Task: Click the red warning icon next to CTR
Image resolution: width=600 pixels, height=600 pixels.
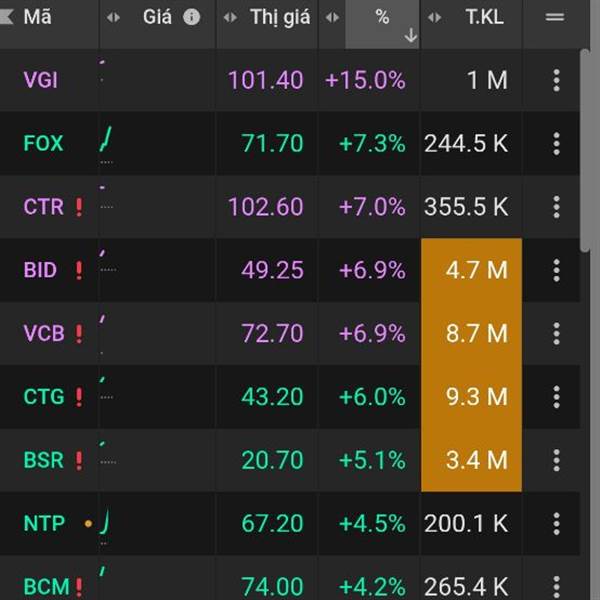Action: [x=79, y=207]
